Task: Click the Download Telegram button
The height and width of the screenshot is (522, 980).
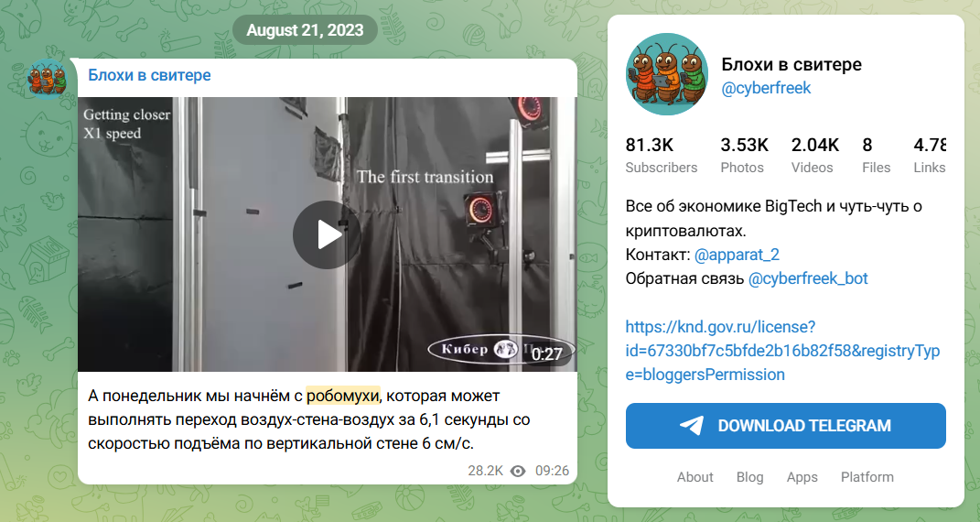Action: click(786, 426)
